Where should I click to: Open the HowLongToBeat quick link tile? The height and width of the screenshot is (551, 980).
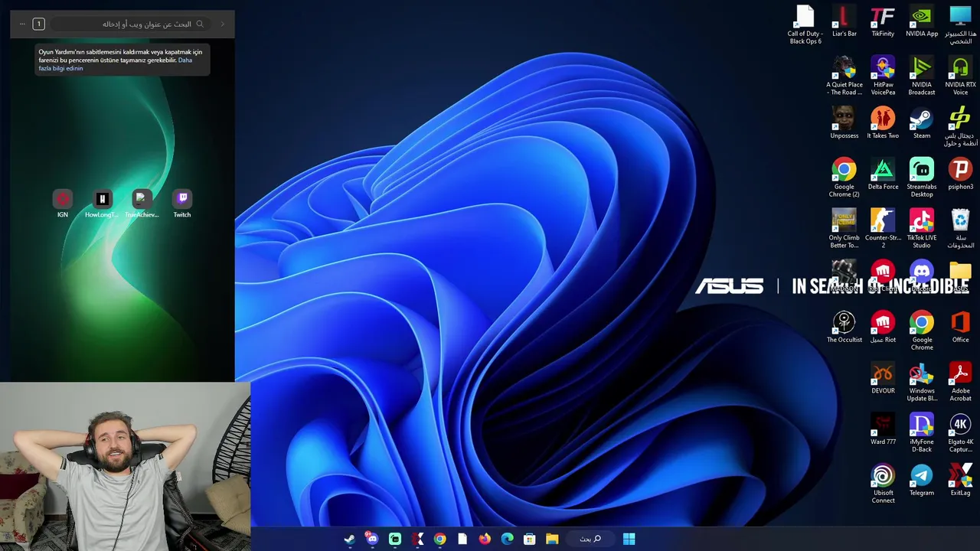tap(102, 204)
